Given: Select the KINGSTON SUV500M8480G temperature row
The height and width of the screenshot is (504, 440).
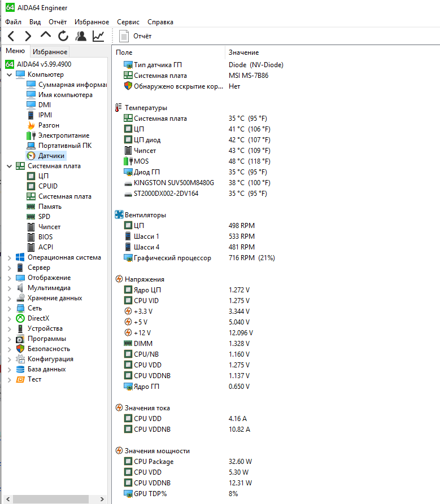Looking at the screenshot, I should [x=197, y=183].
